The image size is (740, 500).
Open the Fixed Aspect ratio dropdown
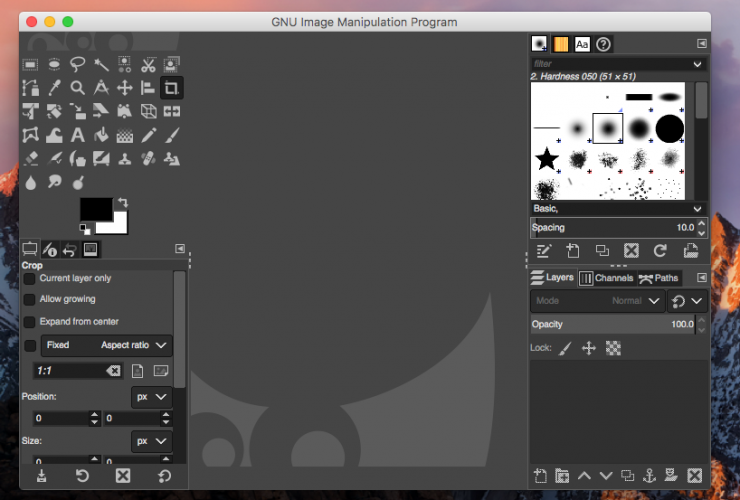coord(106,345)
